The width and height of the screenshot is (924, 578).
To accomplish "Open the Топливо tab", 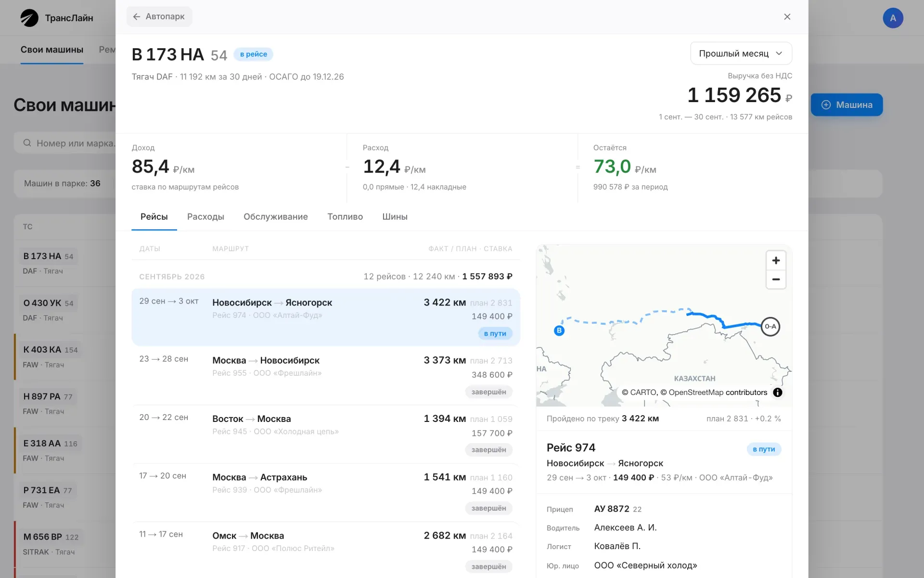I will coord(345,217).
